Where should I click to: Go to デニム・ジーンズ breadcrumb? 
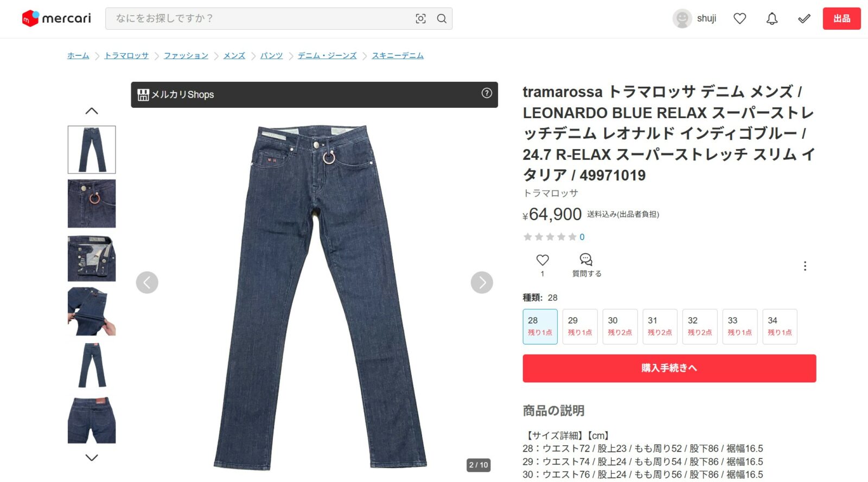tap(327, 55)
